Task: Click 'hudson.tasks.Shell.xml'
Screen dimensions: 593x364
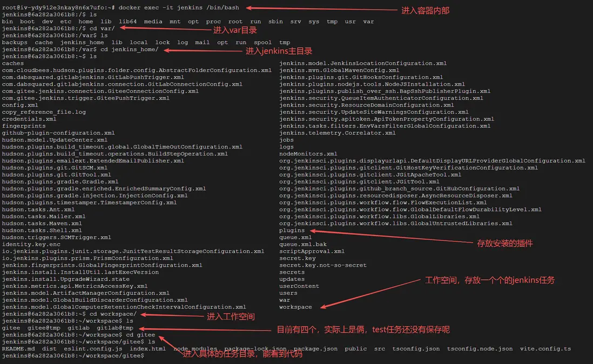Action: pos(42,231)
